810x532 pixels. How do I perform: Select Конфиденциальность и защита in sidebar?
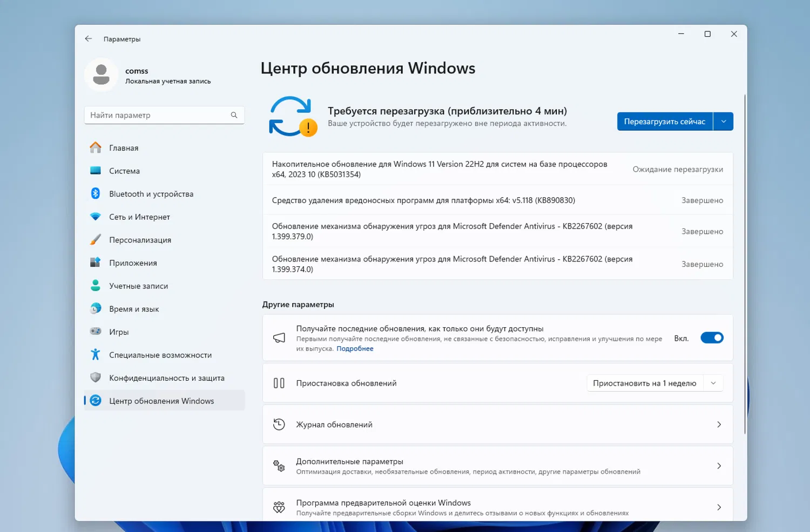click(x=164, y=378)
